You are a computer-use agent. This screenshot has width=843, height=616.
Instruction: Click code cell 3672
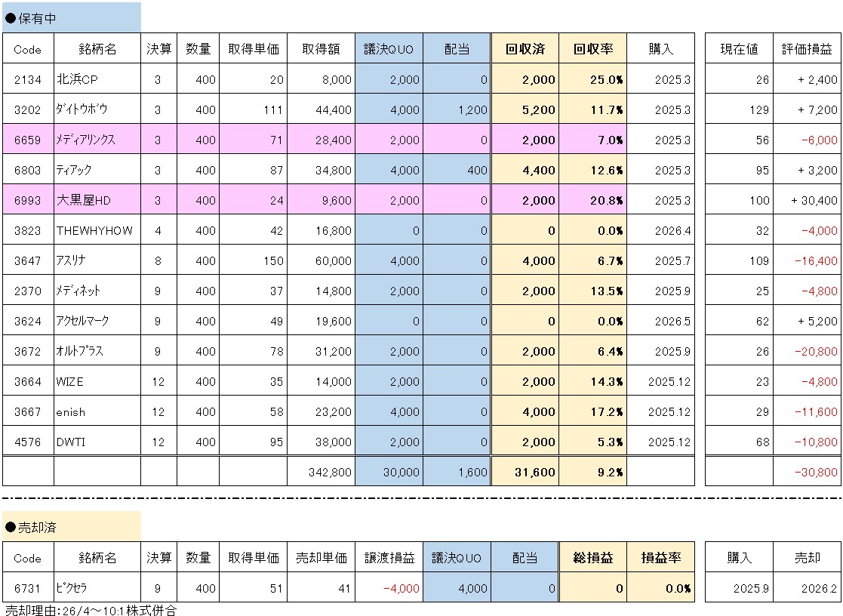pyautogui.click(x=28, y=351)
